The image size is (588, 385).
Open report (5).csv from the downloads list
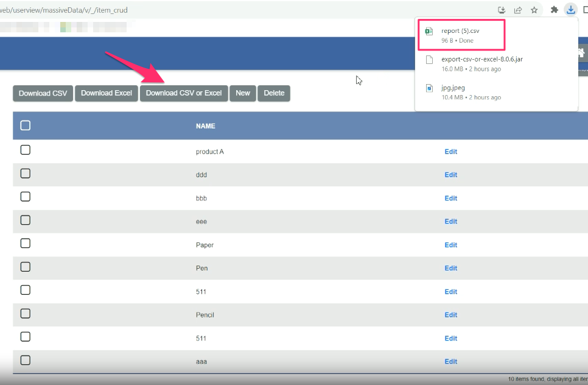tap(458, 30)
